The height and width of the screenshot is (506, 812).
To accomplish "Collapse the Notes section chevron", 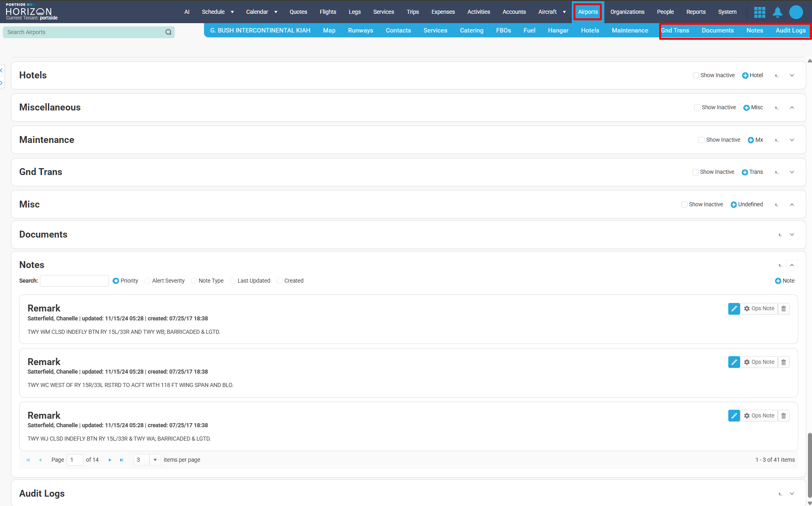I will [x=792, y=265].
